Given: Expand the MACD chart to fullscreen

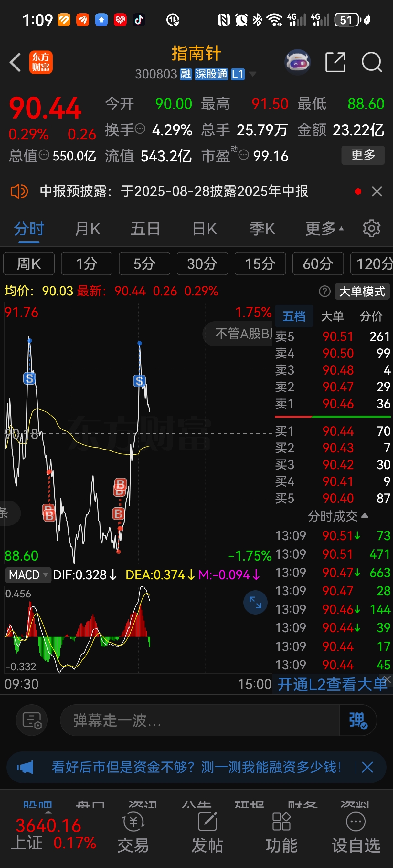Looking at the screenshot, I should [x=255, y=602].
